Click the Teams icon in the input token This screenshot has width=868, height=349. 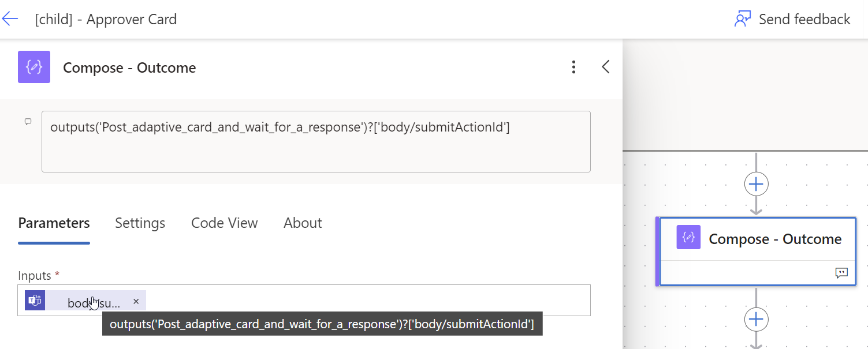[35, 301]
